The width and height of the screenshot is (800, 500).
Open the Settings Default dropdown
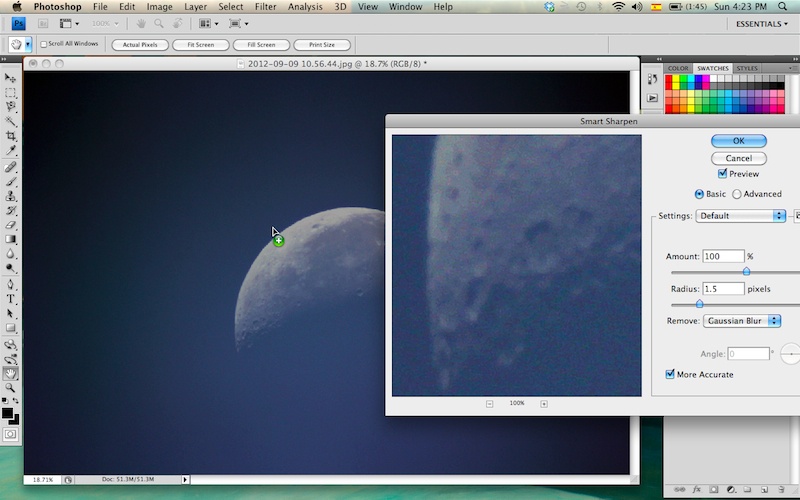[742, 216]
